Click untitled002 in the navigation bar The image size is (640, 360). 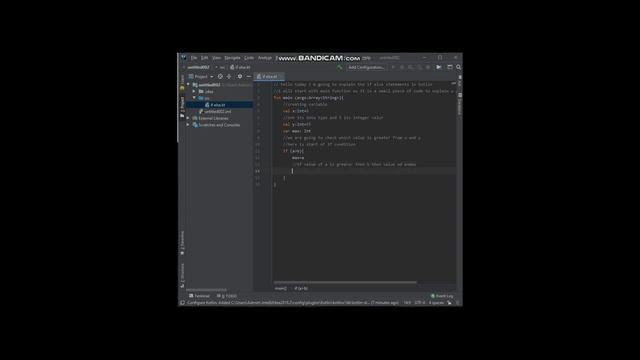coord(198,67)
